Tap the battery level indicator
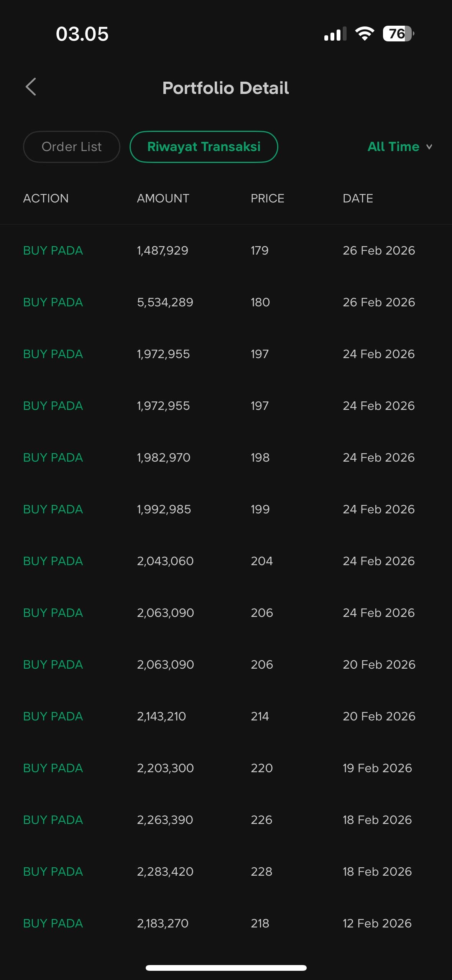 click(x=398, y=34)
